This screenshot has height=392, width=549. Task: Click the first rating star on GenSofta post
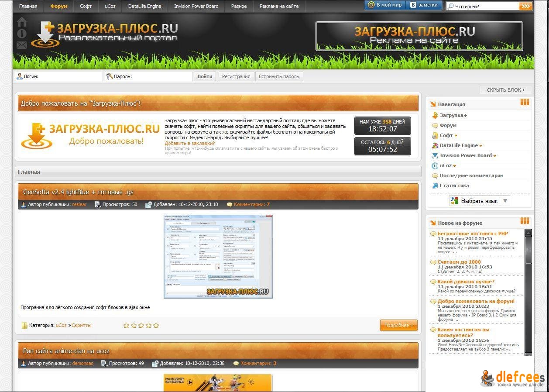tap(127, 326)
